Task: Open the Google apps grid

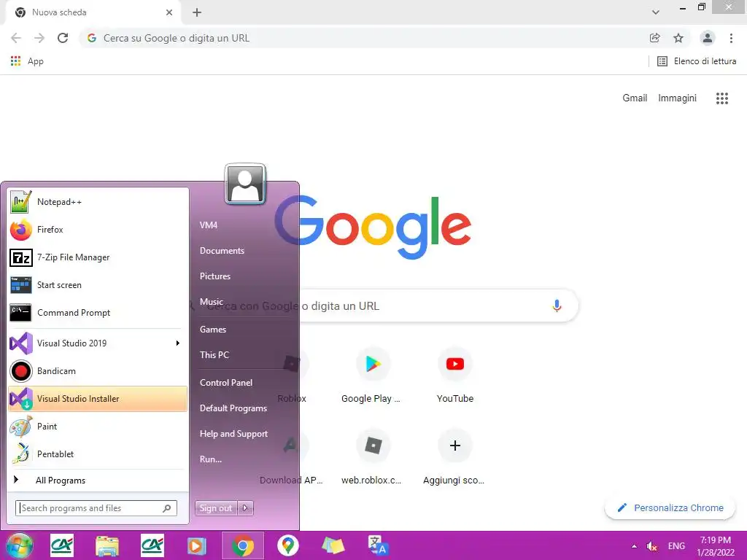Action: click(722, 98)
